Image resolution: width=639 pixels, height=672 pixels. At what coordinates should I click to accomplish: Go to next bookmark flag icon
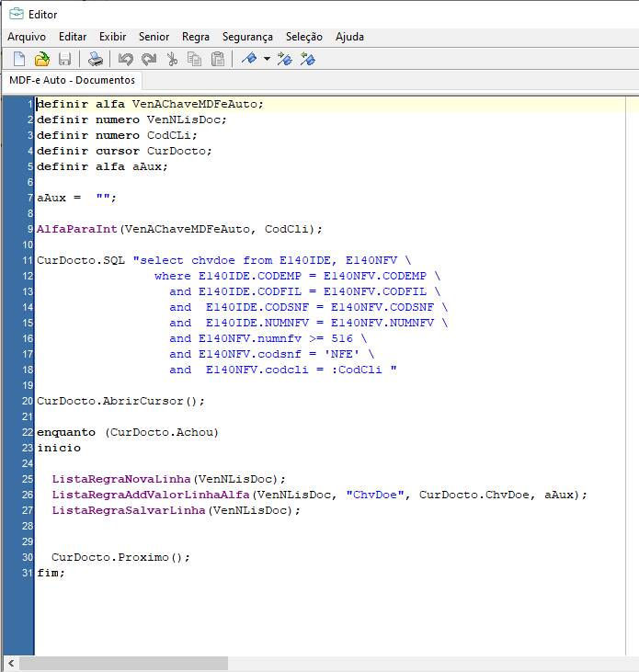pyautogui.click(x=285, y=60)
